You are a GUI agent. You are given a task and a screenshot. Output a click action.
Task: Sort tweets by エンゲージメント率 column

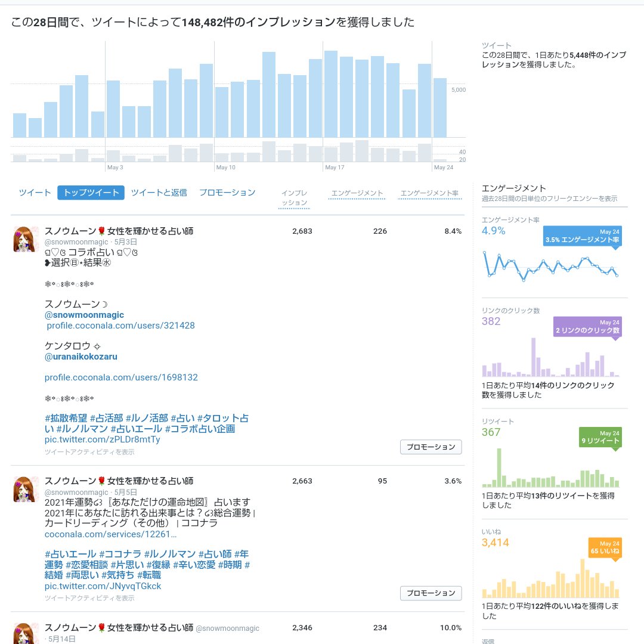point(429,193)
